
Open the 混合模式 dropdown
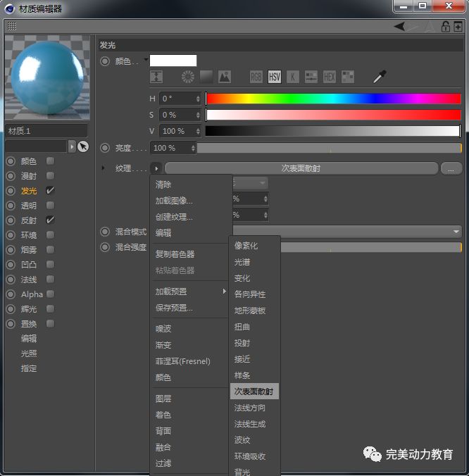(456, 232)
